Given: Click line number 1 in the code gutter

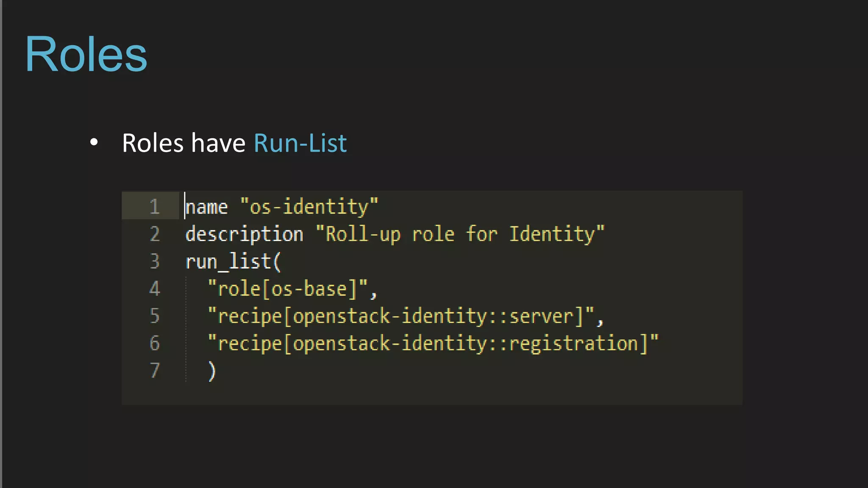Looking at the screenshot, I should [x=154, y=207].
